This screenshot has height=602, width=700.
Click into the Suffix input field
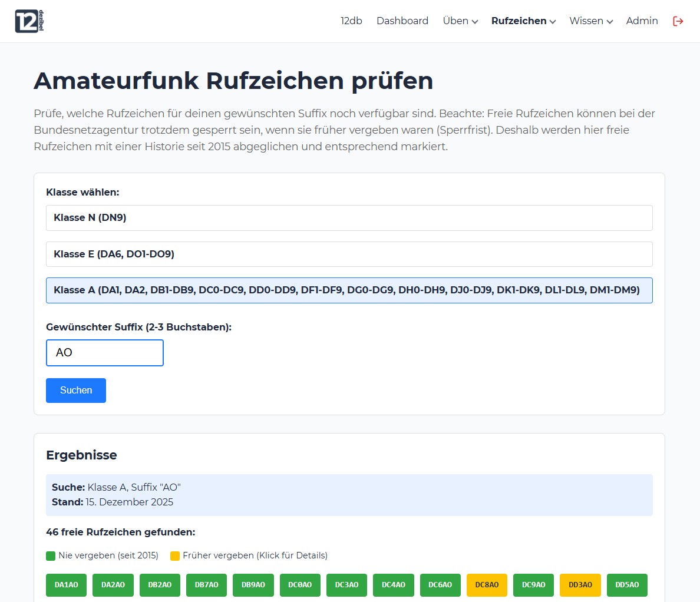(104, 352)
